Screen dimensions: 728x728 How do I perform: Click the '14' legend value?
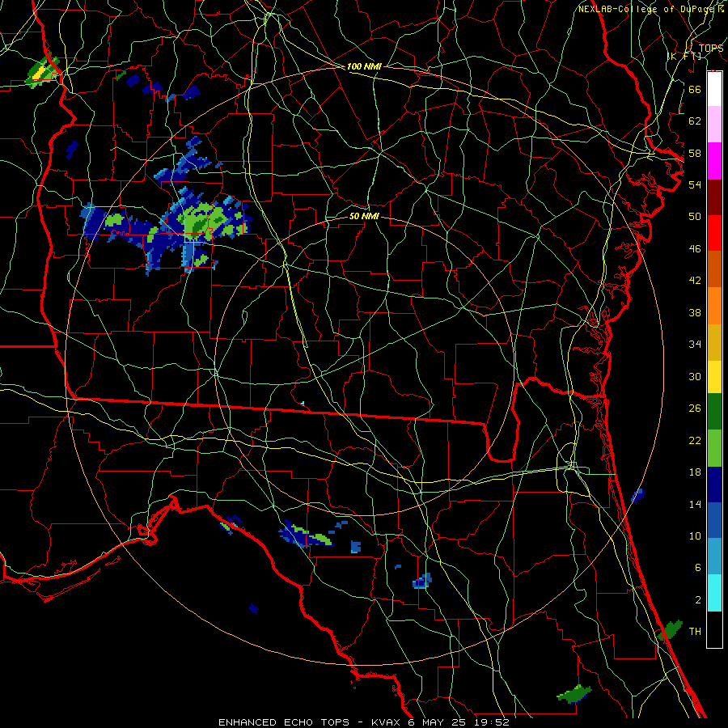click(x=695, y=504)
